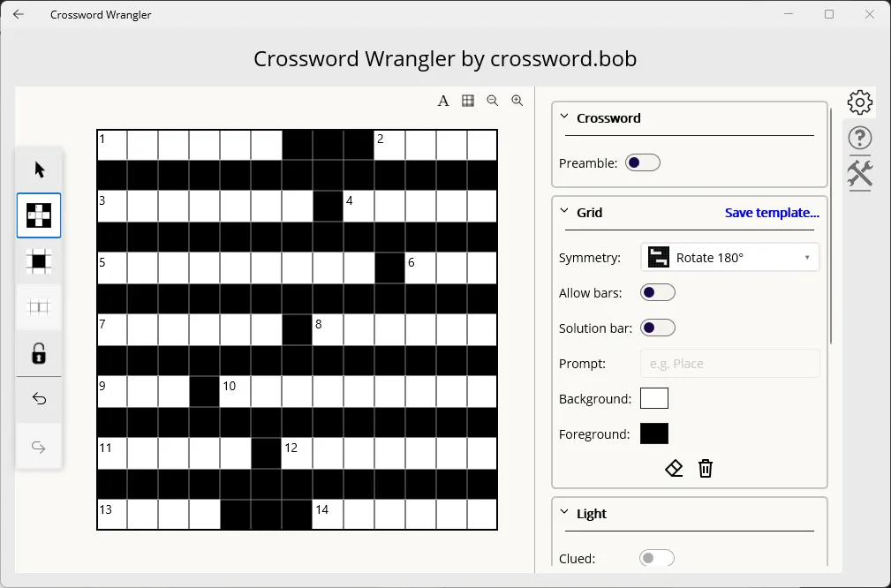Select the bar drawing tool

pyautogui.click(x=39, y=307)
